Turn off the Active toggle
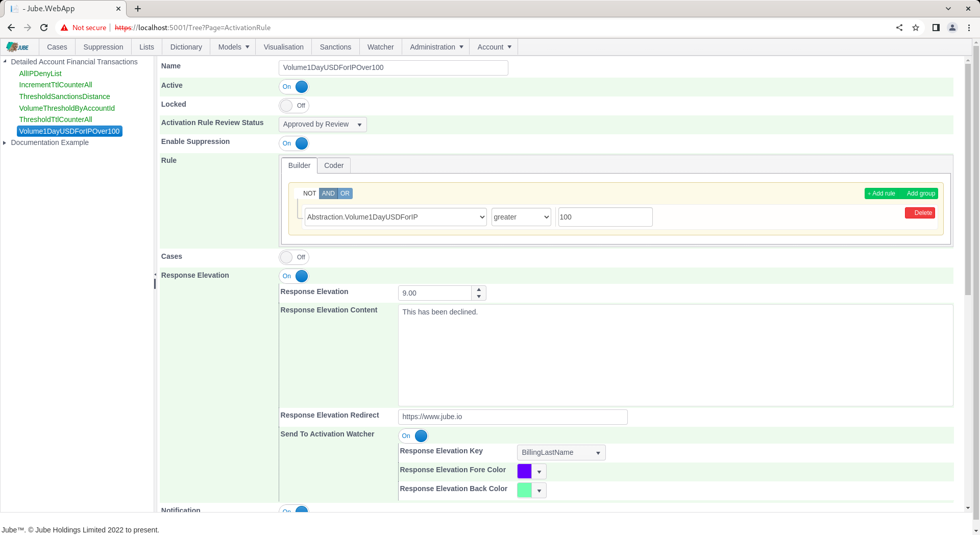 coord(294,87)
